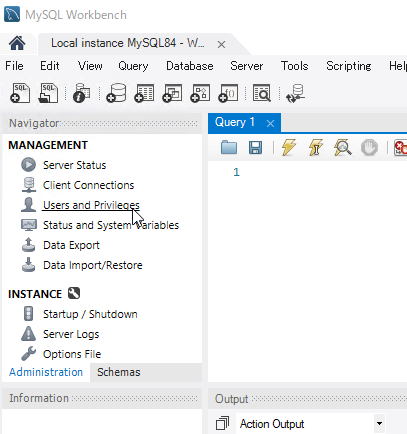The image size is (407, 434).
Task: Open Startup / Shutdown link
Action: click(x=90, y=314)
